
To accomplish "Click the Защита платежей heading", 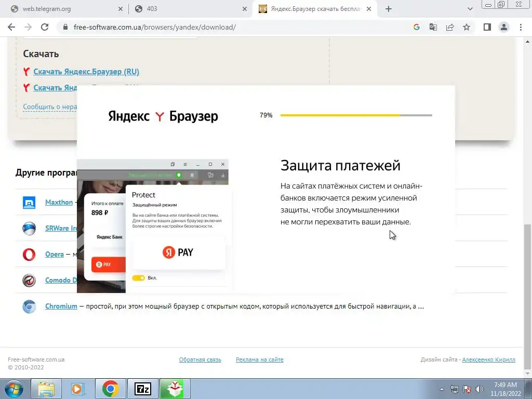I will point(340,166).
